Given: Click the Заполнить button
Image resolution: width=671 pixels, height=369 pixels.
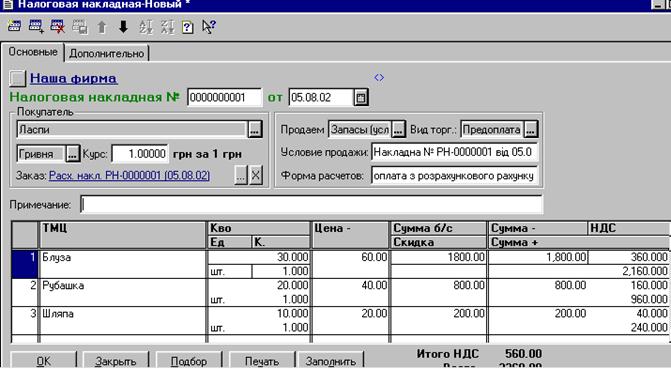Looking at the screenshot, I should click(330, 360).
